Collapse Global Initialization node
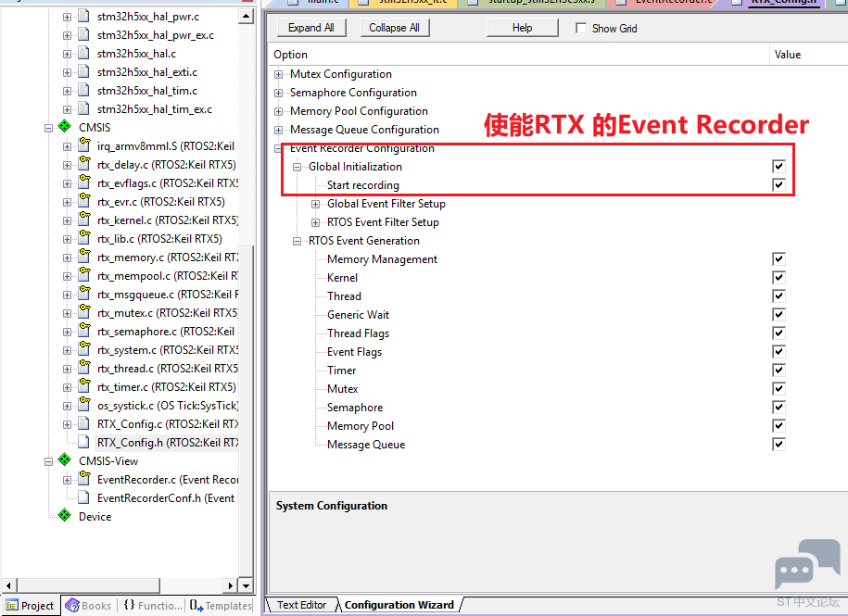The image size is (848, 616). (x=297, y=167)
